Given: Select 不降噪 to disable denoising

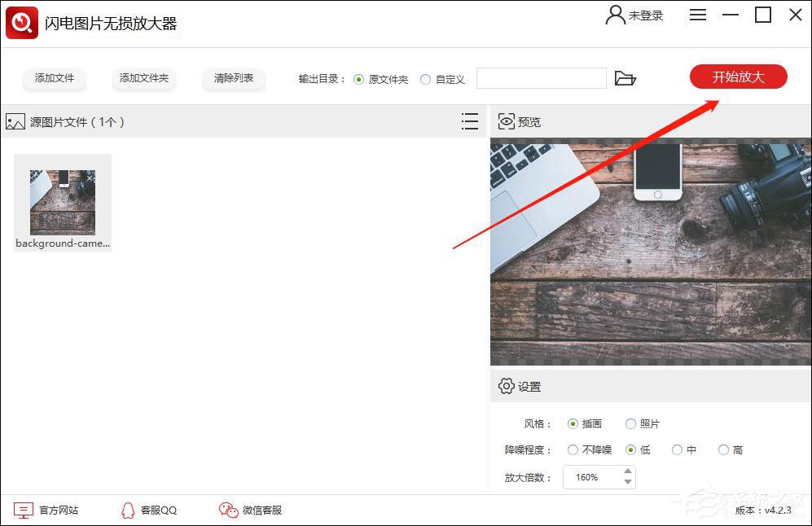Looking at the screenshot, I should pos(573,449).
